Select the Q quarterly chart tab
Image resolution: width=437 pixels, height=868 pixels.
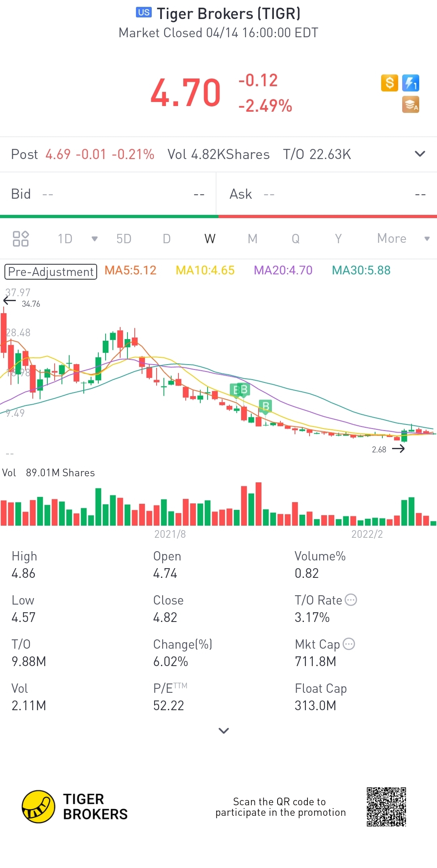click(x=296, y=239)
